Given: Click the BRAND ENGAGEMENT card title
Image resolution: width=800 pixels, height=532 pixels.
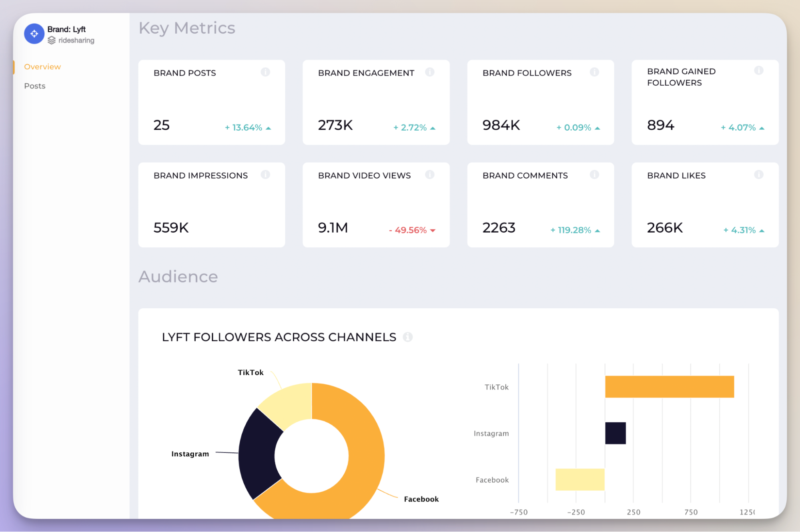Looking at the screenshot, I should pyautogui.click(x=366, y=73).
